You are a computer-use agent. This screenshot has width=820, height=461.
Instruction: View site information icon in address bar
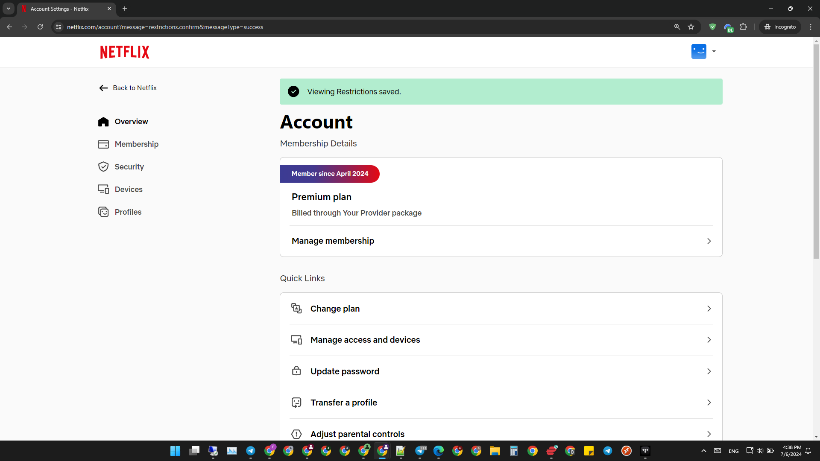(x=58, y=27)
